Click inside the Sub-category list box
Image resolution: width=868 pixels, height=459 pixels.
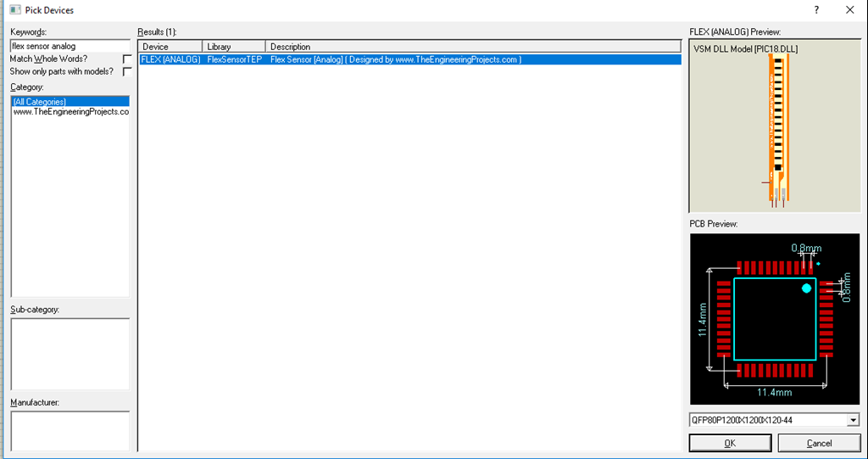click(70, 354)
